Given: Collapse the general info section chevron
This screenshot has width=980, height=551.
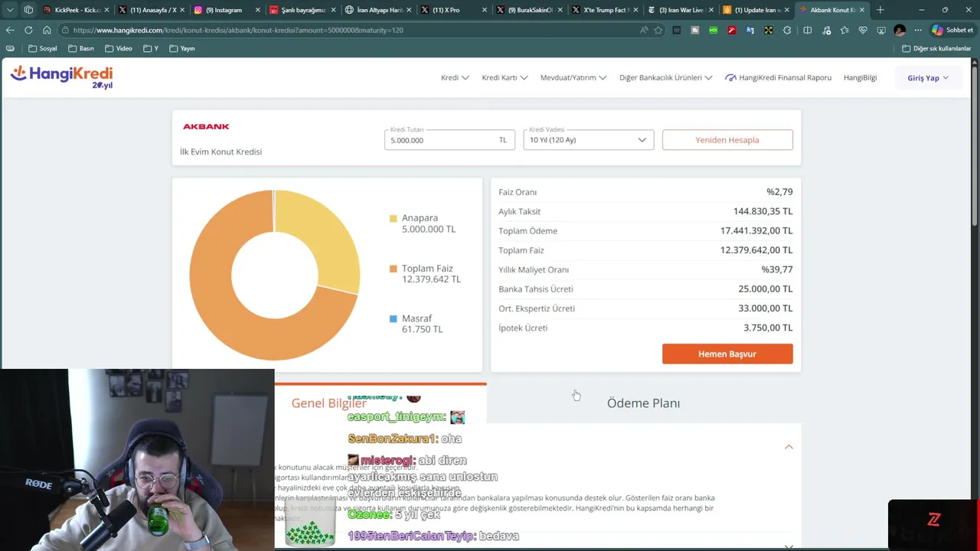Looking at the screenshot, I should [x=789, y=447].
